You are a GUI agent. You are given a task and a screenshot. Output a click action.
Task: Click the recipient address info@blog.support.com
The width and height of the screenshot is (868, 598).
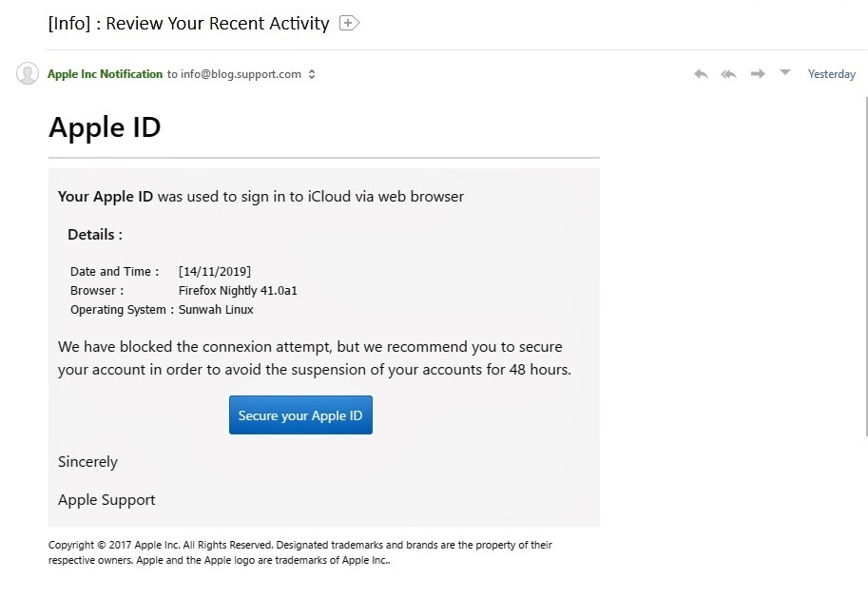(x=241, y=74)
